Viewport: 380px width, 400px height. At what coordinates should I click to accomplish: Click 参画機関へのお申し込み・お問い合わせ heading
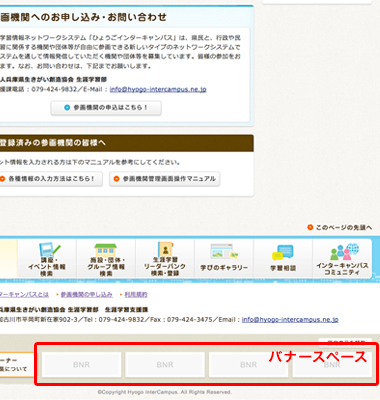(83, 17)
